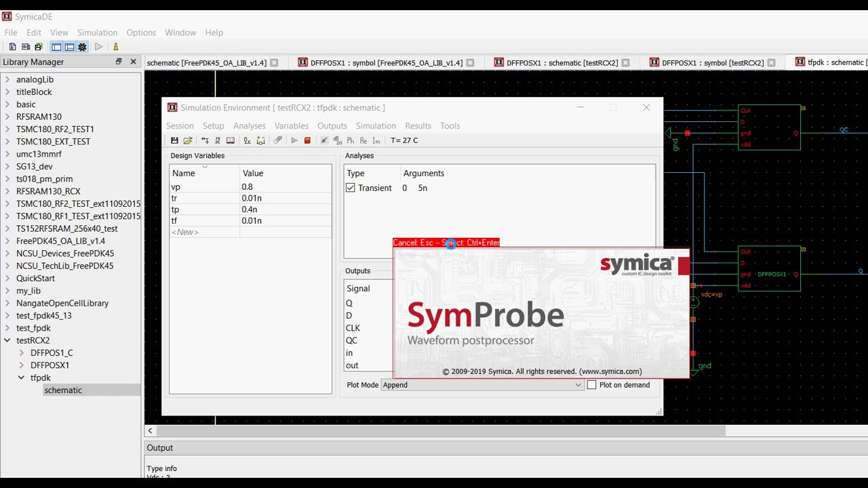This screenshot has height=488, width=868.
Task: Open a session with the folder icon
Action: 188,140
